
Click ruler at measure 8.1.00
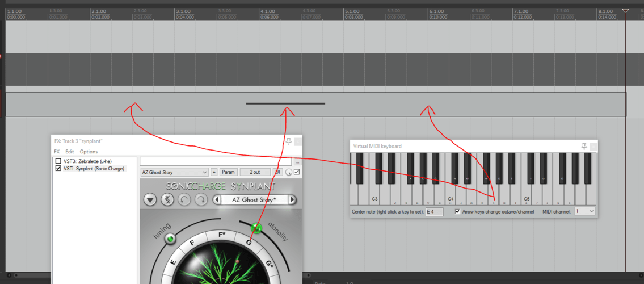606,11
